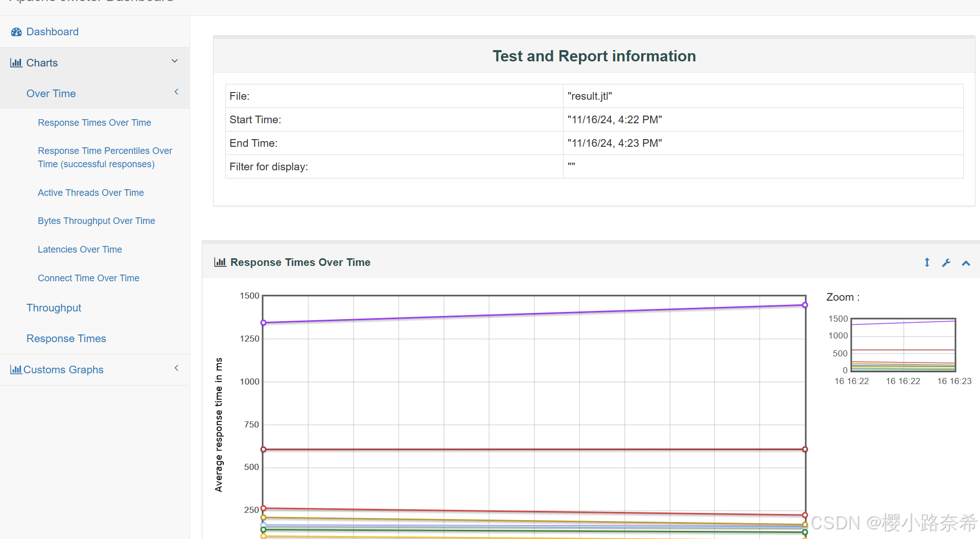Click the Dashboard gauge icon
Screen dimensions: 980x539
click(16, 32)
